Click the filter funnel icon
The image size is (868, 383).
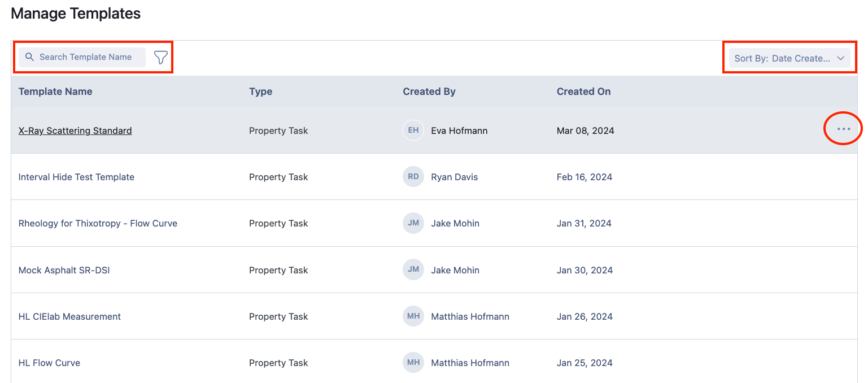click(x=161, y=57)
